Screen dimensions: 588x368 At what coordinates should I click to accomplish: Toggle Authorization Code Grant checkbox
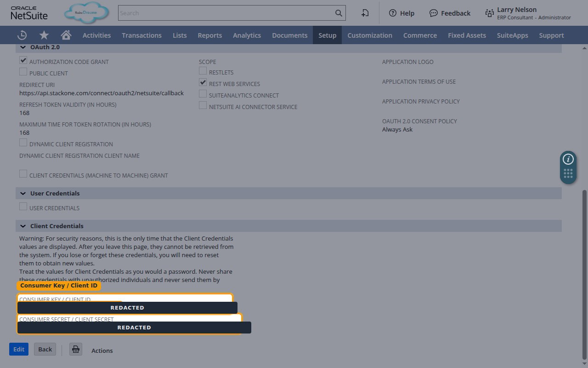click(x=23, y=60)
